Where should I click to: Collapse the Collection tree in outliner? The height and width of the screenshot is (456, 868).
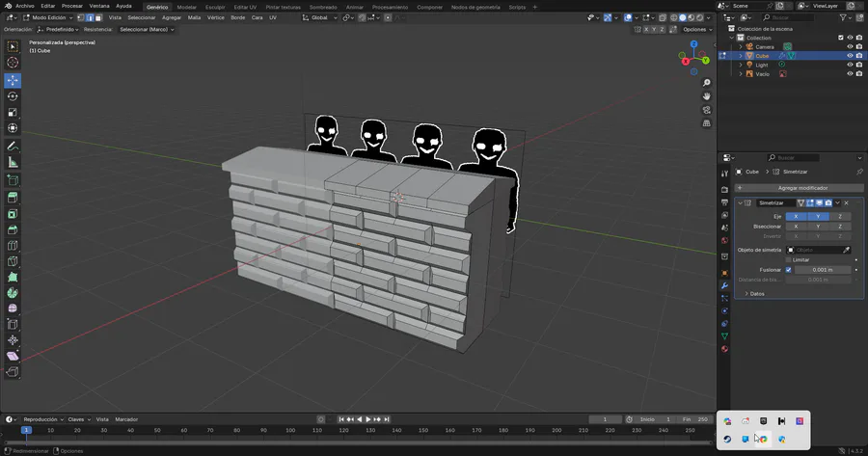point(732,38)
